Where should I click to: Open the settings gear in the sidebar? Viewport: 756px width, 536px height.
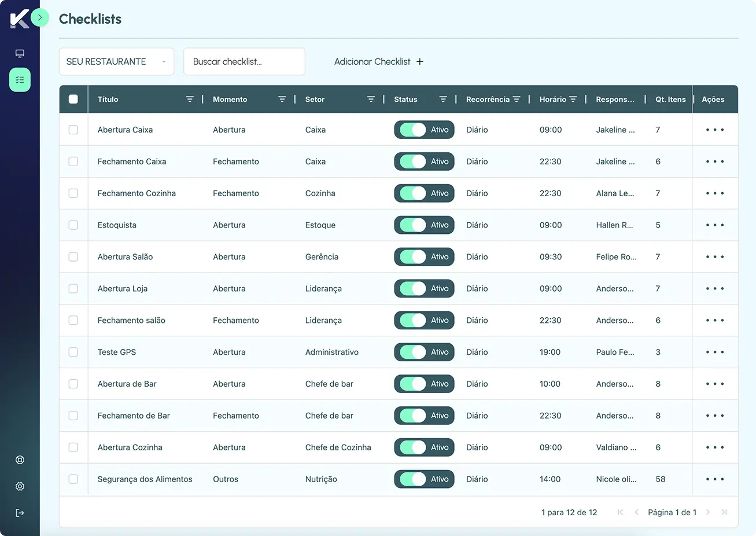click(20, 486)
